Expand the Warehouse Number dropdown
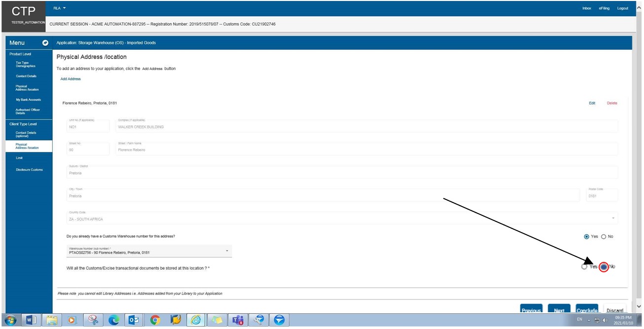Image resolution: width=644 pixels, height=329 pixels. [x=227, y=251]
